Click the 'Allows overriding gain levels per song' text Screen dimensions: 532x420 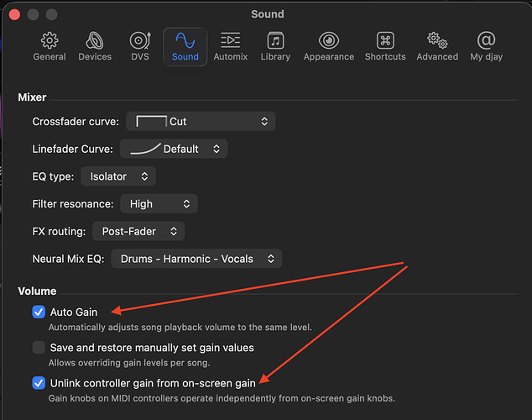point(129,363)
